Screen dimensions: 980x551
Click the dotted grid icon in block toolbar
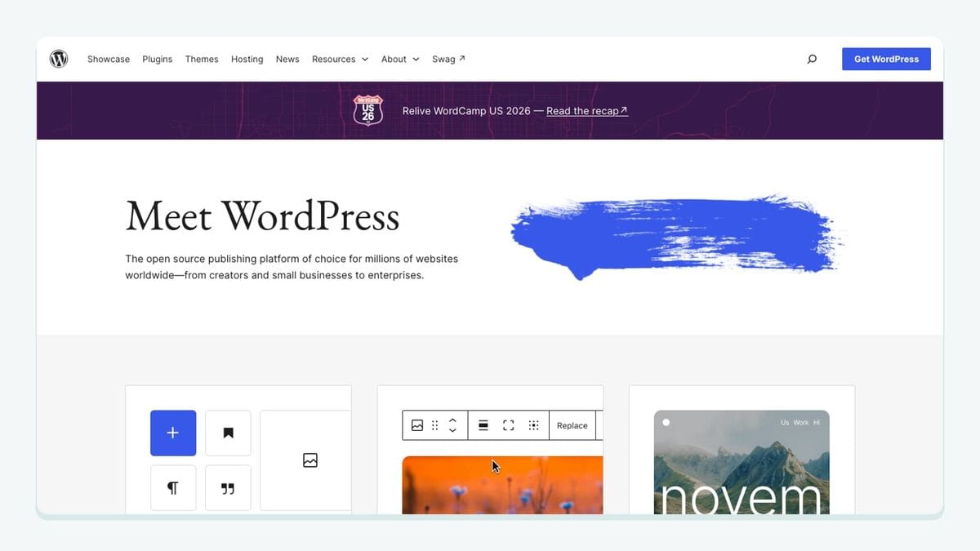coord(533,425)
